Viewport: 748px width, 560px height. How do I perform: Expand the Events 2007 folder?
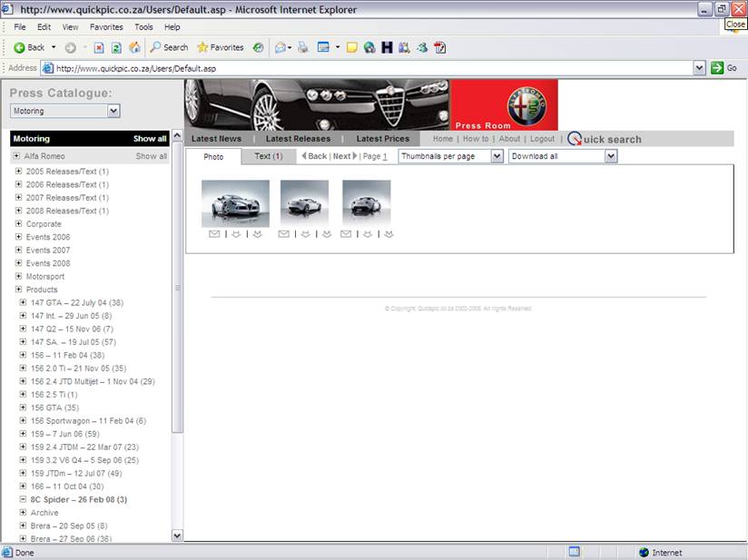coord(18,250)
